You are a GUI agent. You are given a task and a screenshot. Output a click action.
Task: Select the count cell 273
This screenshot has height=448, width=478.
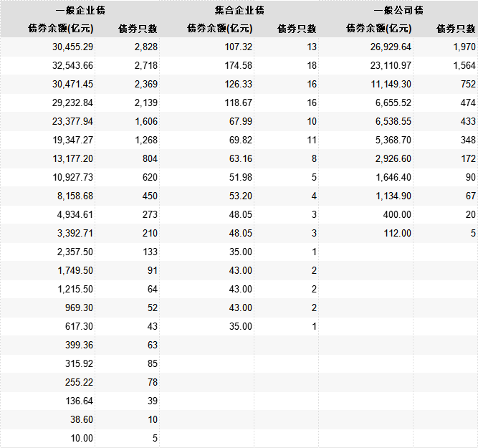tap(150, 214)
